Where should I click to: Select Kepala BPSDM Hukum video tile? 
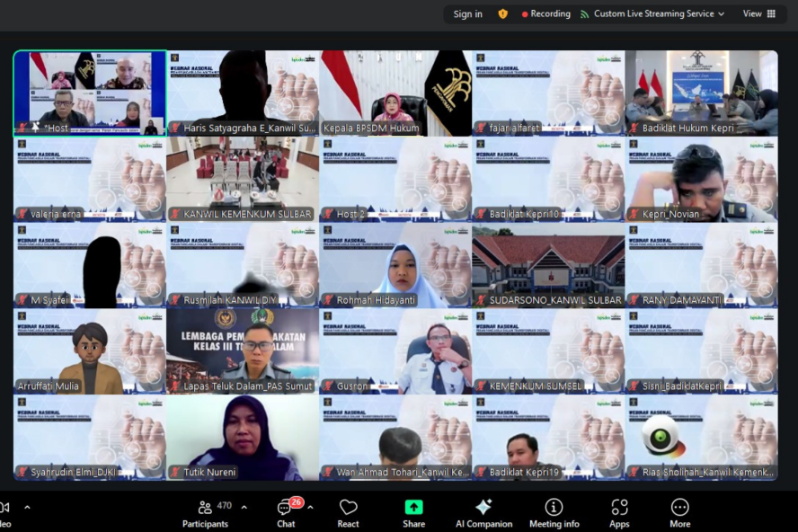[395, 93]
